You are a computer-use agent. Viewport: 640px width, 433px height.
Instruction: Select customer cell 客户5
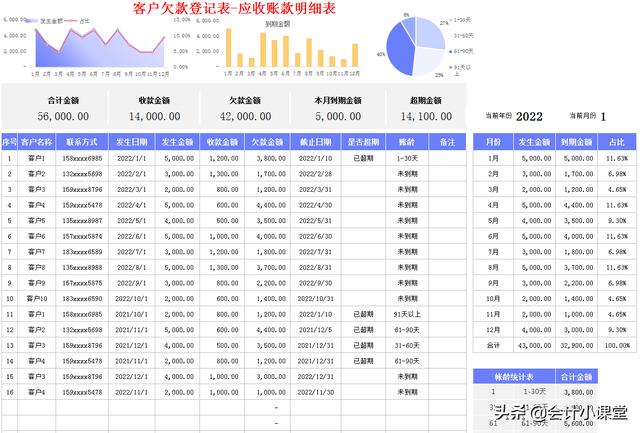click(x=37, y=221)
